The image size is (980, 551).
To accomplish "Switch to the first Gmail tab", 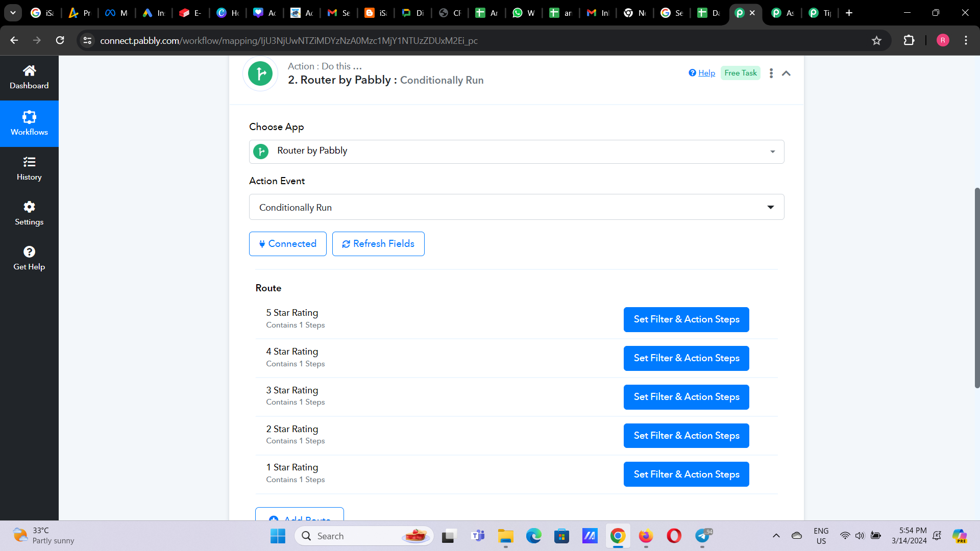I will pos(339,13).
